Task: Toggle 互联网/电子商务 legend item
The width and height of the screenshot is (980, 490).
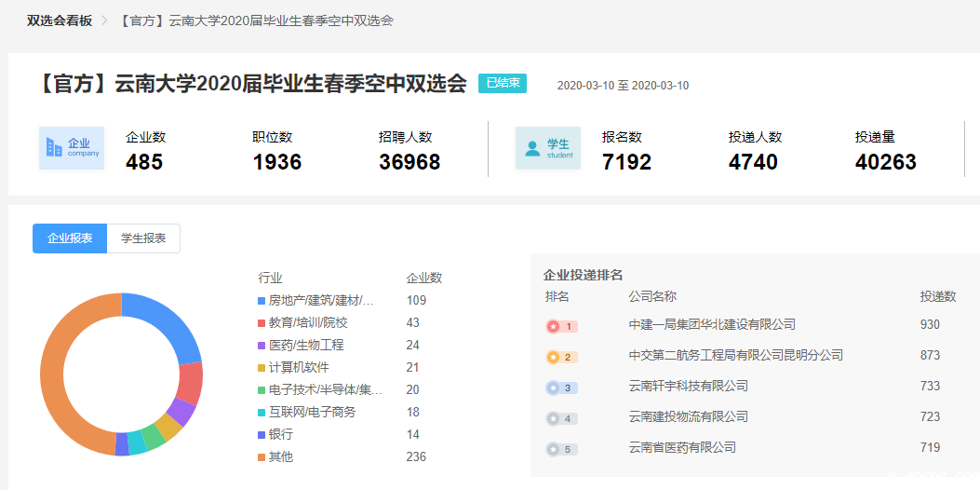Action: click(312, 412)
